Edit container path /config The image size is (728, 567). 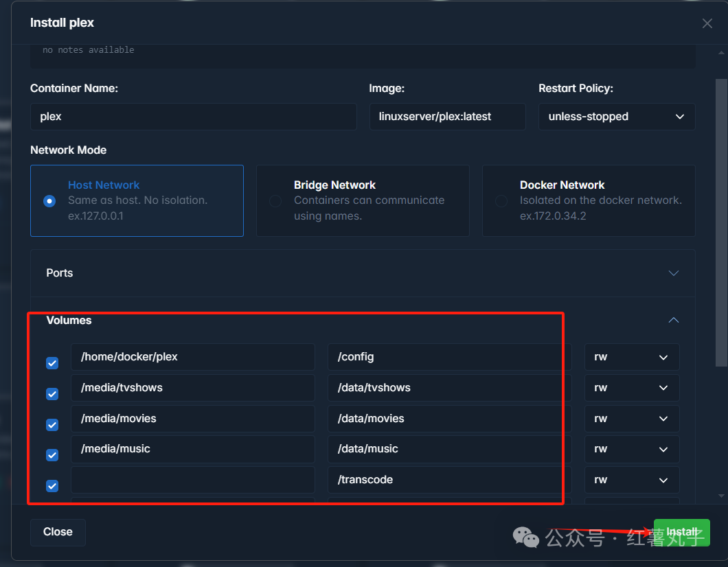coord(449,357)
